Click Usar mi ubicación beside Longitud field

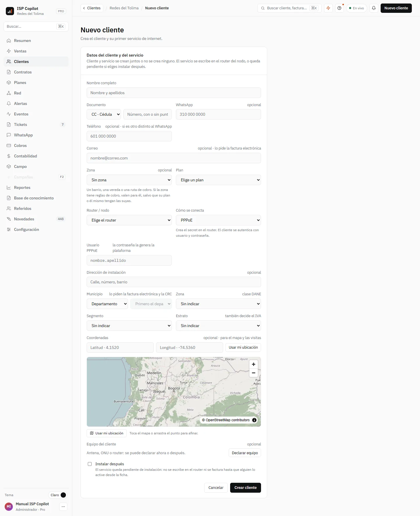click(243, 347)
